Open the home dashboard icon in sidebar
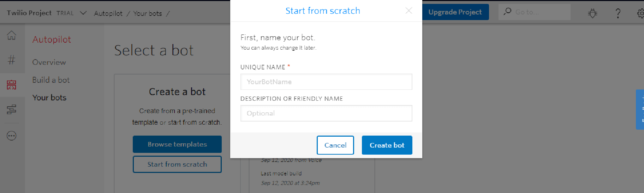The height and width of the screenshot is (193, 644). pyautogui.click(x=12, y=35)
